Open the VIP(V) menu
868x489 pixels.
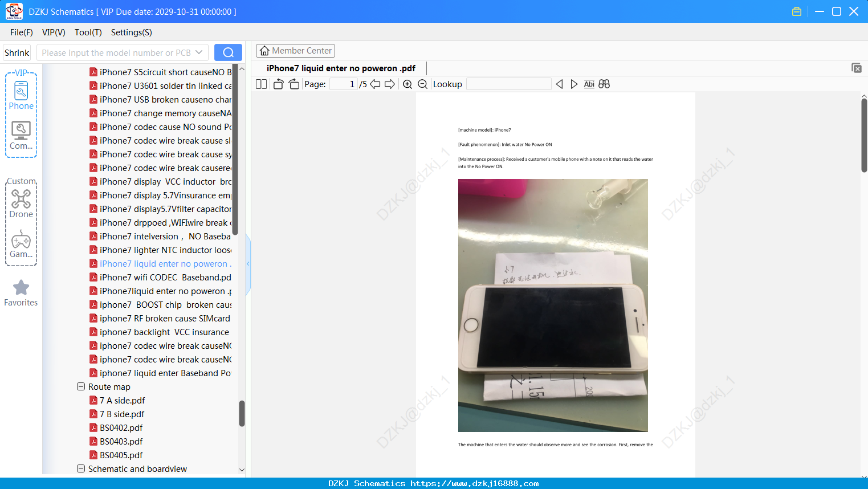(54, 32)
